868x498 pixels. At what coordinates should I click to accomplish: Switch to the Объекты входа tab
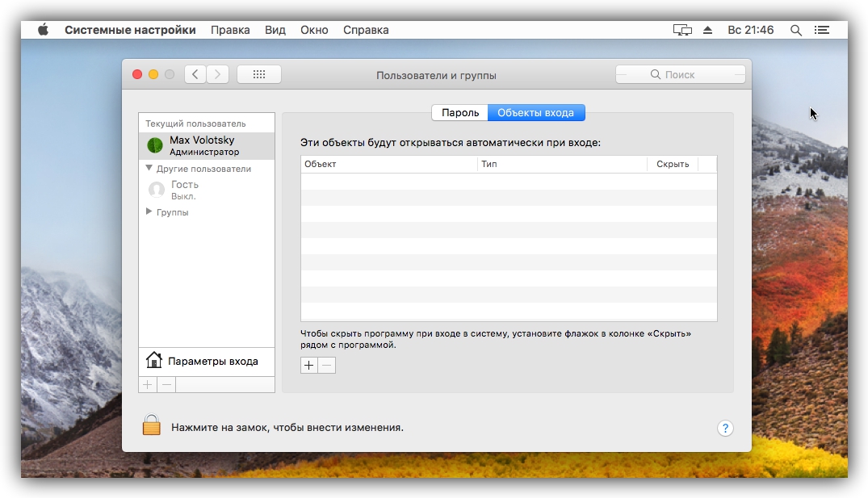pyautogui.click(x=536, y=113)
